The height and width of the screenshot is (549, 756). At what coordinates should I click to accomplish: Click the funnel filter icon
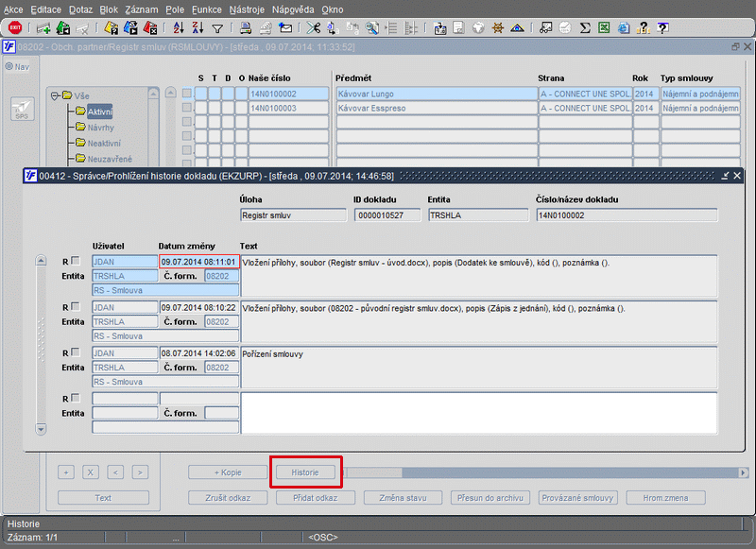(x=217, y=28)
